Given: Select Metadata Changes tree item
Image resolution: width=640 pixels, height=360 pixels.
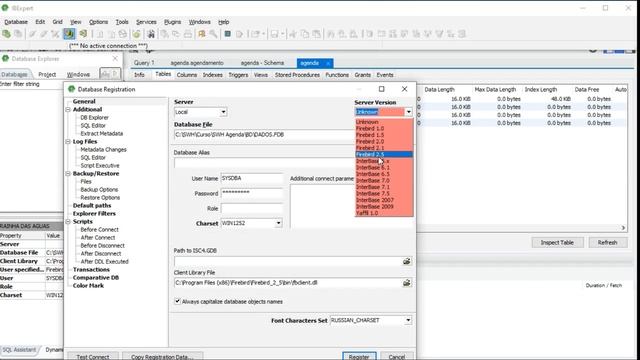Looking at the screenshot, I should click(103, 149).
